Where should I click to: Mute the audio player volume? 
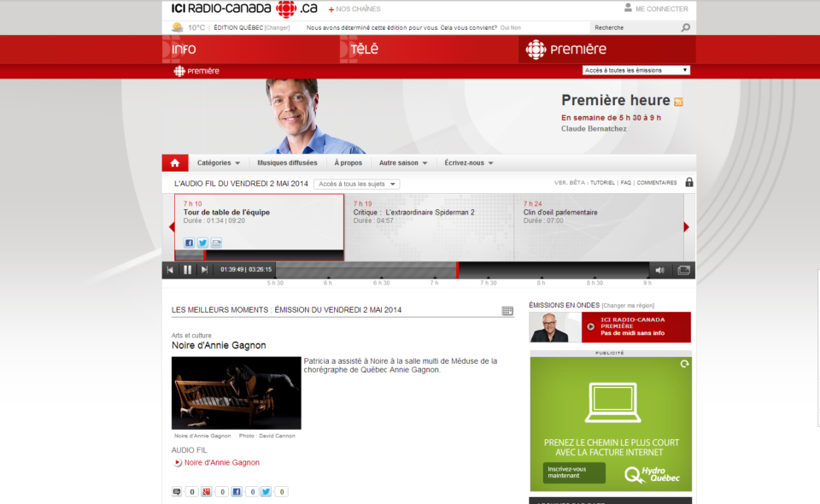pos(659,270)
